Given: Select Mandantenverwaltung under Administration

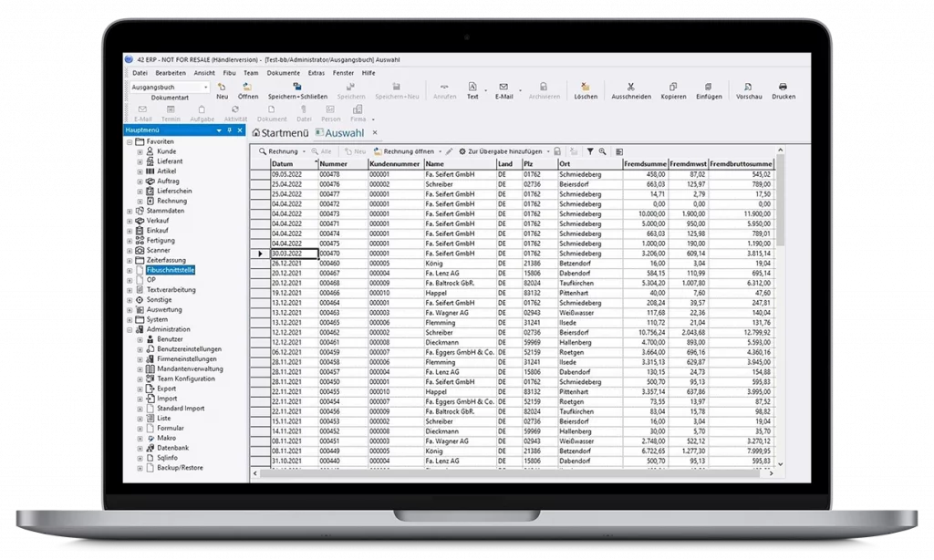Looking at the screenshot, I should click(x=190, y=368).
